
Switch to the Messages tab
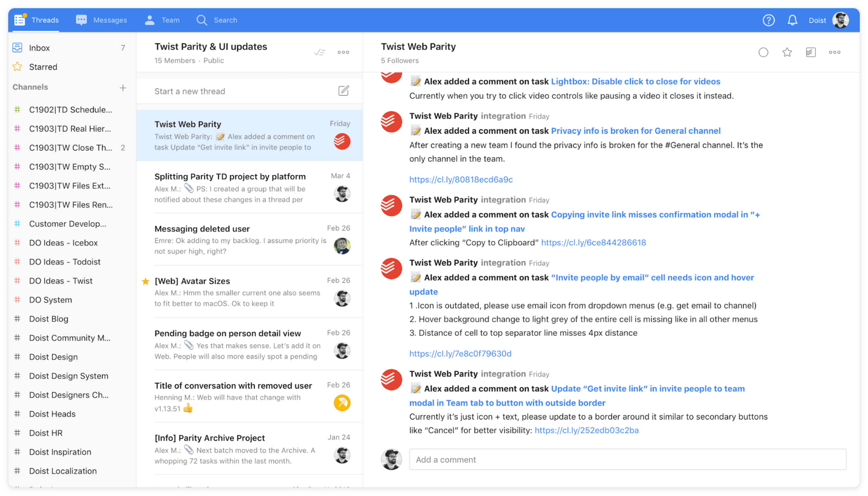(101, 20)
